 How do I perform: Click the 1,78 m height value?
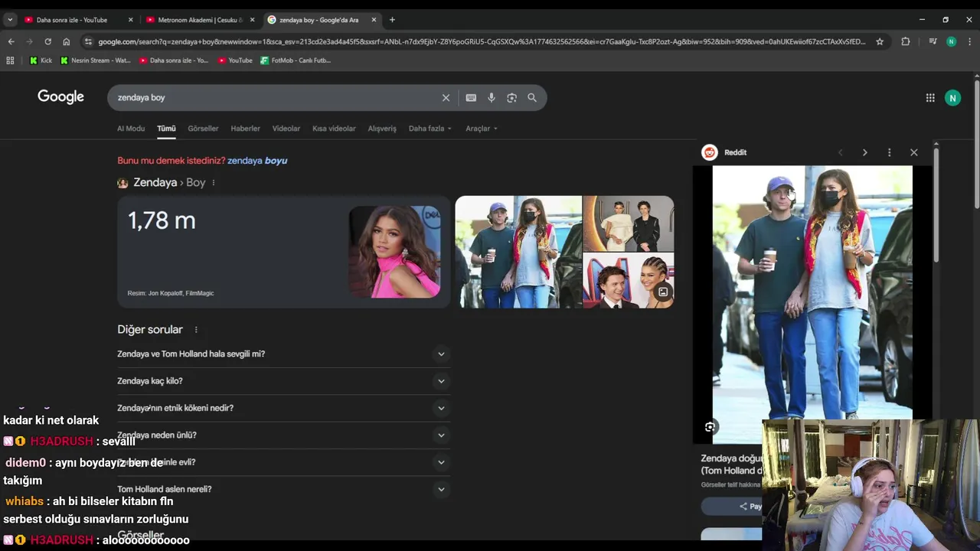(162, 221)
